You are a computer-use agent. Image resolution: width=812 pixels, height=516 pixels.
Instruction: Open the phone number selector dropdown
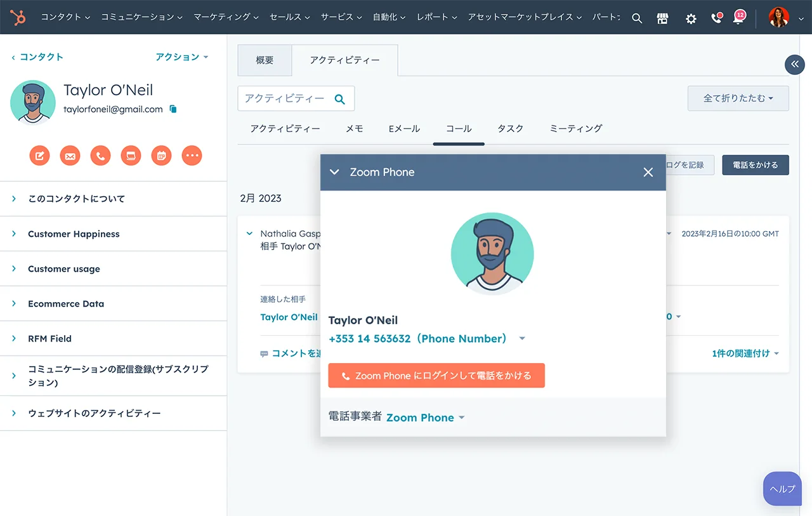[x=522, y=339]
